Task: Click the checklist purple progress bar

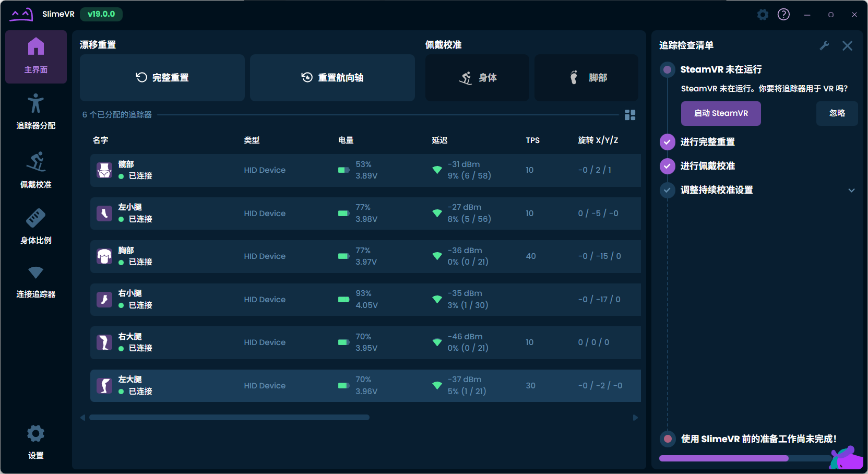Action: point(724,458)
